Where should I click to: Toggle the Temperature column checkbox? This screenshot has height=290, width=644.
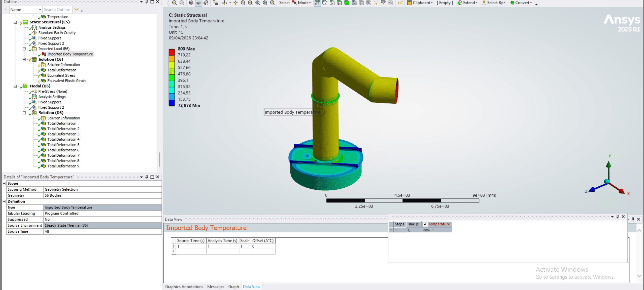click(x=425, y=224)
